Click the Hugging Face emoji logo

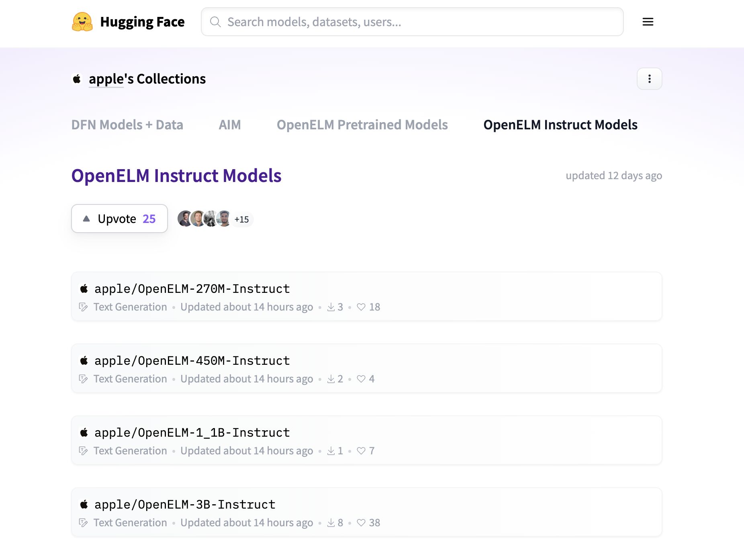click(x=82, y=22)
